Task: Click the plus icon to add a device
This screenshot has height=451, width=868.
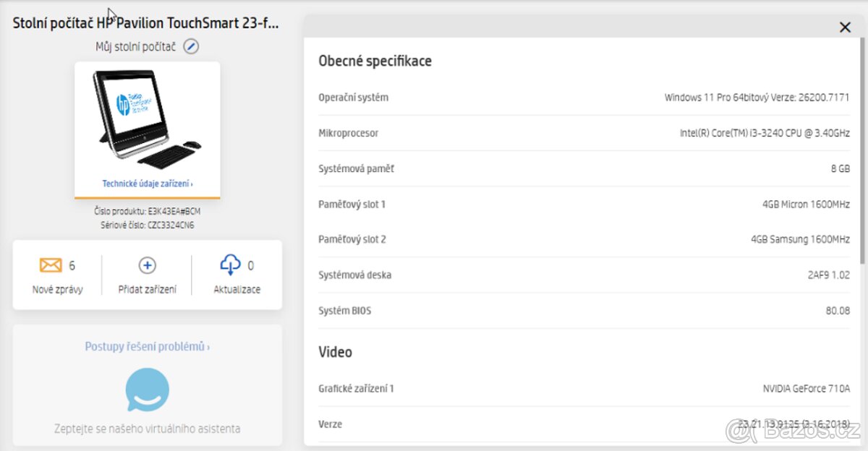Action: pos(147,265)
